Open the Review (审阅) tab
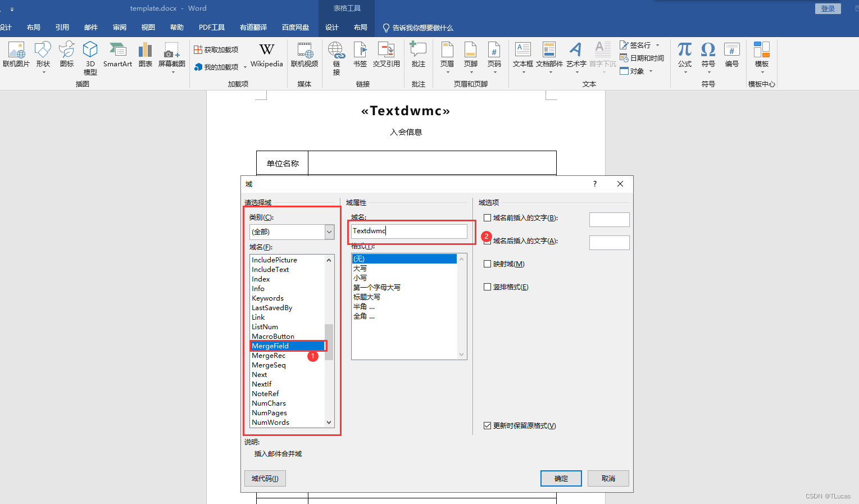 pyautogui.click(x=120, y=28)
